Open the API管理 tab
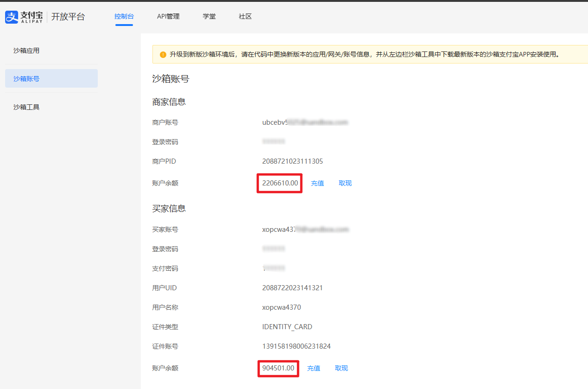The height and width of the screenshot is (389, 588). click(x=168, y=16)
